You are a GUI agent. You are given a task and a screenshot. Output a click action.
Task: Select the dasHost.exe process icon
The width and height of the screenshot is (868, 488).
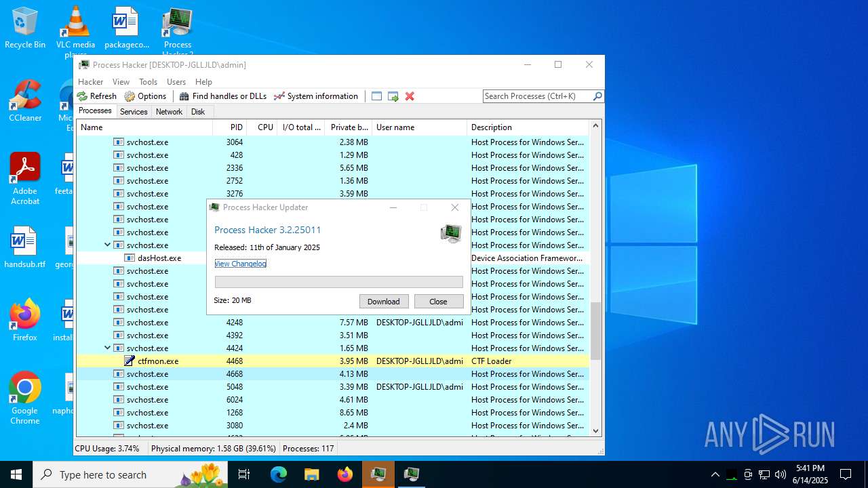(x=130, y=258)
